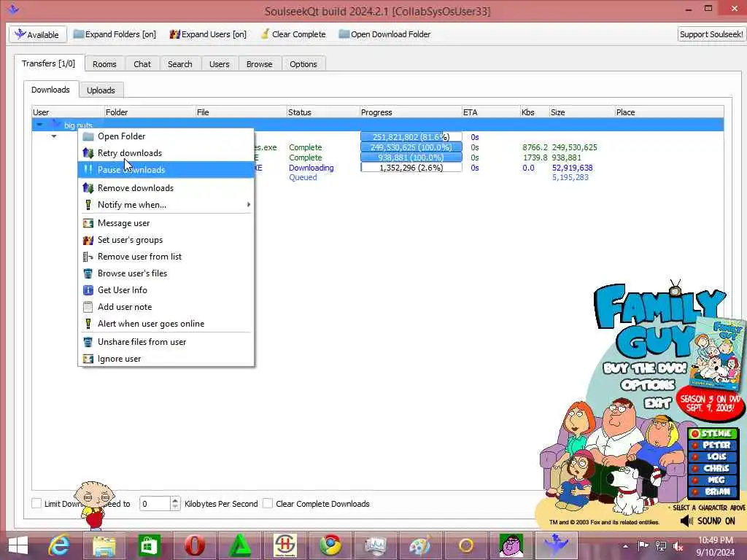Open Internet Explorer from the taskbar
Image resolution: width=747 pixels, height=560 pixels.
(59, 545)
